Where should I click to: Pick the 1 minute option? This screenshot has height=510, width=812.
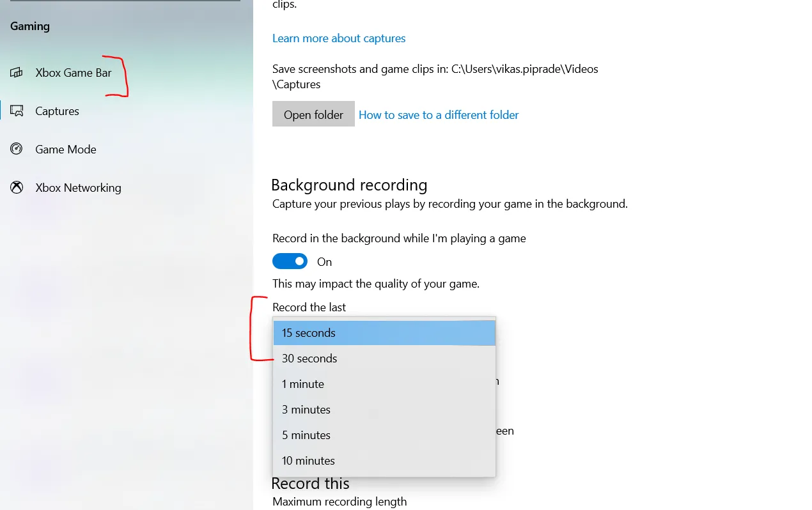click(384, 384)
